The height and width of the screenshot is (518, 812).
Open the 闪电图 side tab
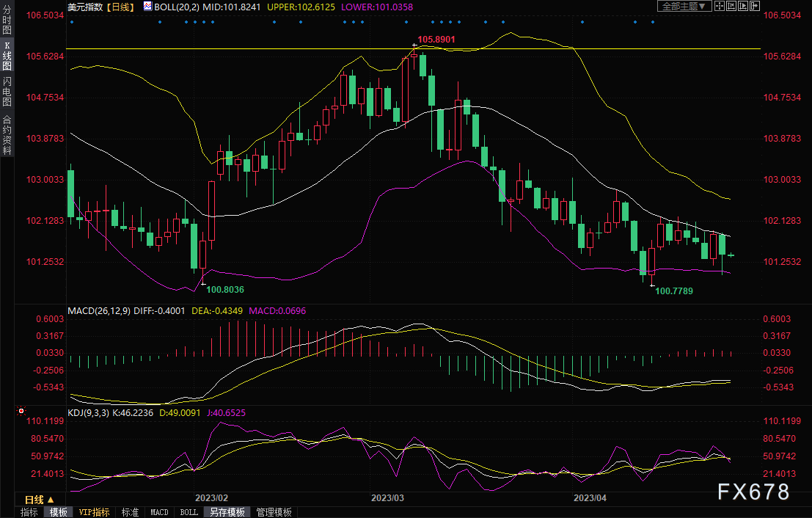7,91
